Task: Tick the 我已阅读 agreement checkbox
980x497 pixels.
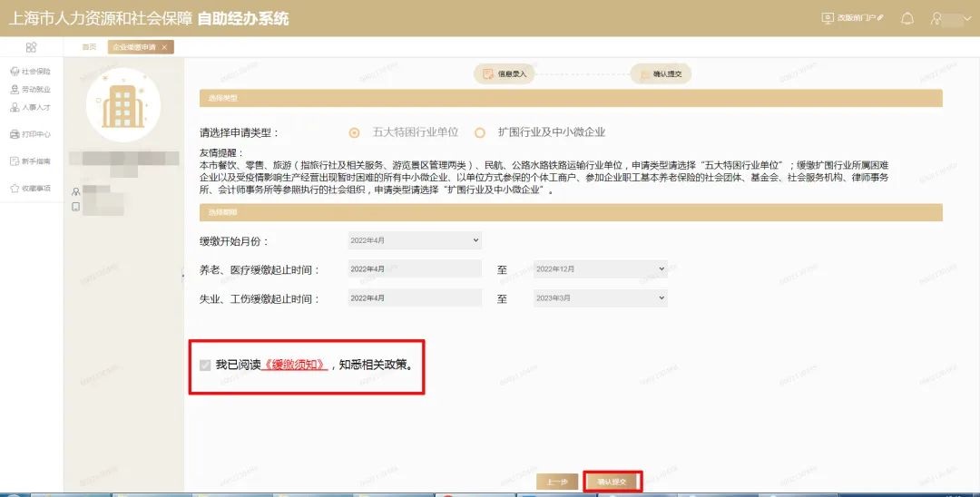Action: click(205, 365)
